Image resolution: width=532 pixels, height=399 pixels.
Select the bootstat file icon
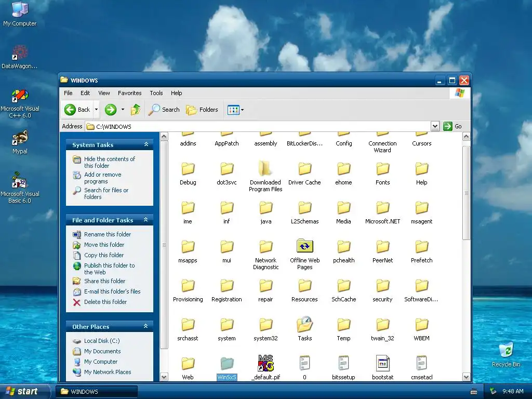(383, 363)
